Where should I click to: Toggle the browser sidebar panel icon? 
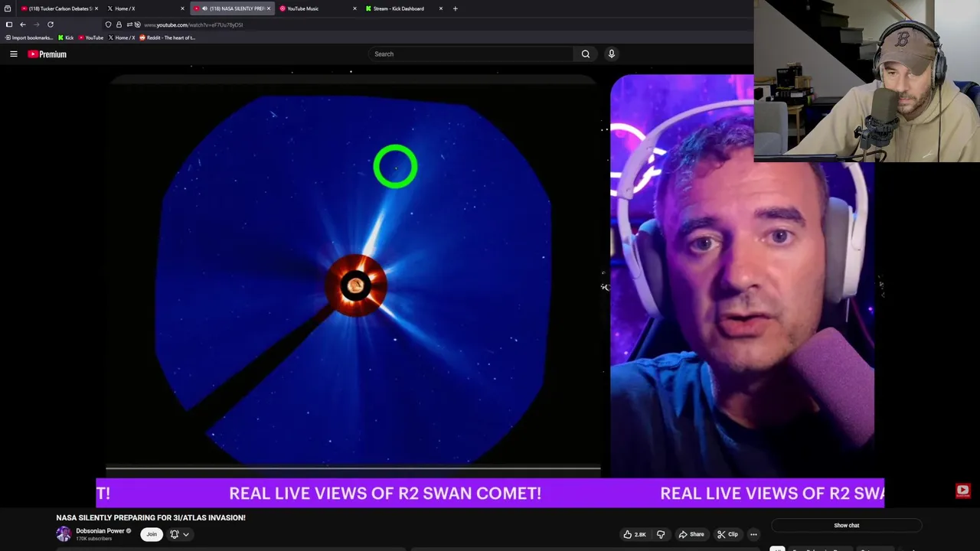pyautogui.click(x=8, y=24)
